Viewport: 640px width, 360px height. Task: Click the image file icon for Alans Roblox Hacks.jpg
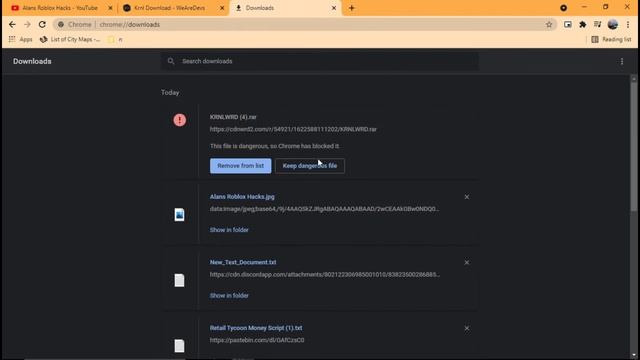[179, 215]
